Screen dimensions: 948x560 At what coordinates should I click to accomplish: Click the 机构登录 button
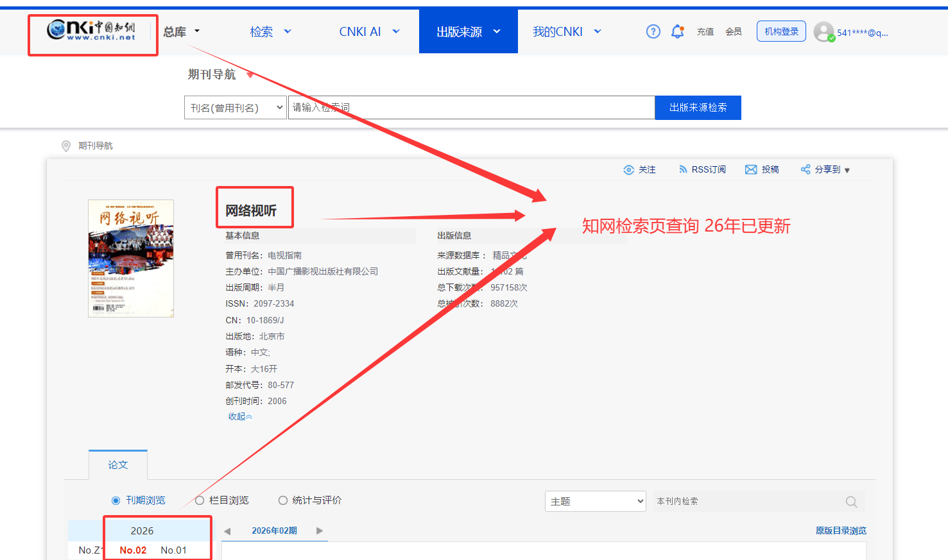tap(782, 31)
